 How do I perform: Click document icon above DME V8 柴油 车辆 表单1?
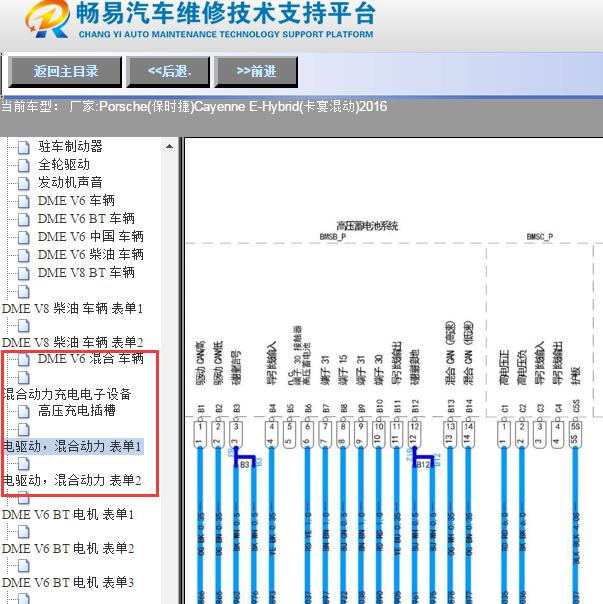coord(24,292)
